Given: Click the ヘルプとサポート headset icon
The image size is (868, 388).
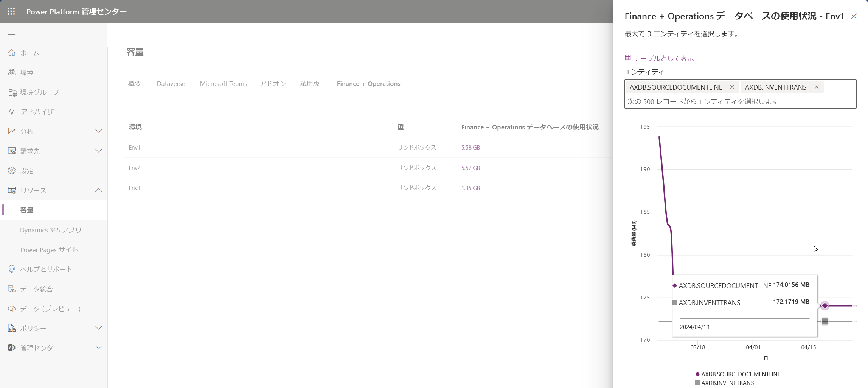Looking at the screenshot, I should (x=12, y=269).
